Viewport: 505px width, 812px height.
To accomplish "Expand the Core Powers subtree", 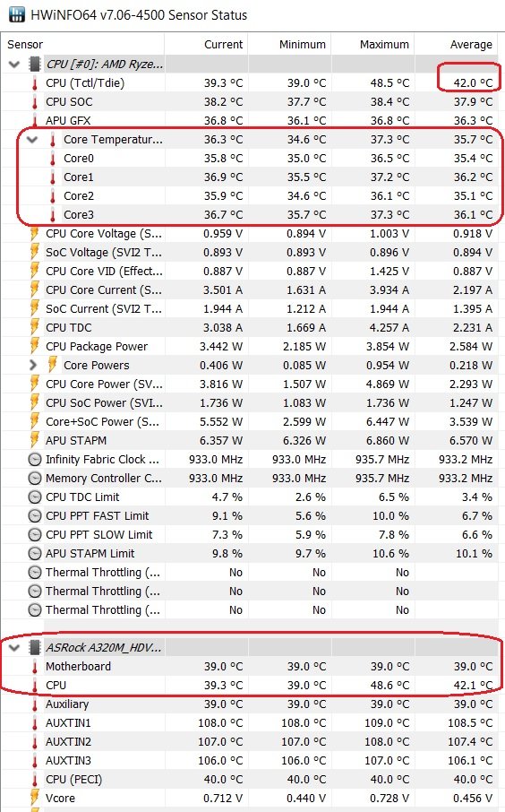I will click(33, 365).
